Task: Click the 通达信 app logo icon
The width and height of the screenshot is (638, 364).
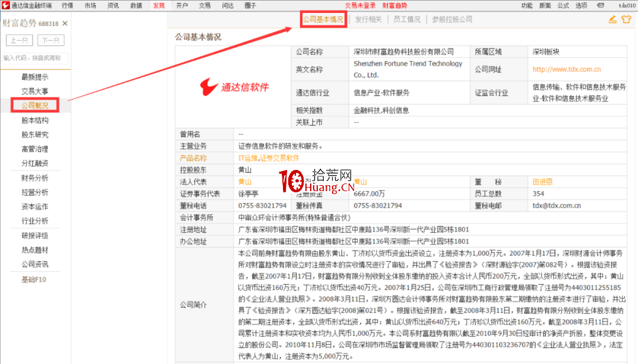Action: click(x=5, y=5)
